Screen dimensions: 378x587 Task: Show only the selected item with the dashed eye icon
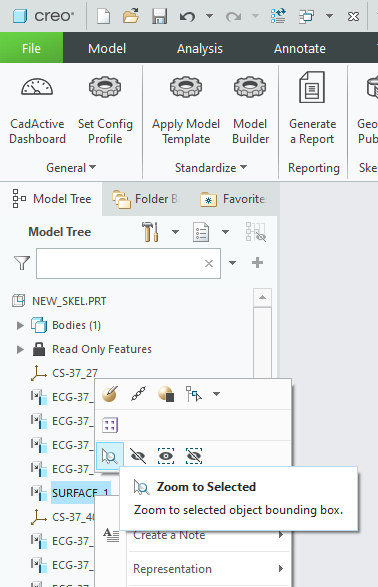pyautogui.click(x=166, y=456)
